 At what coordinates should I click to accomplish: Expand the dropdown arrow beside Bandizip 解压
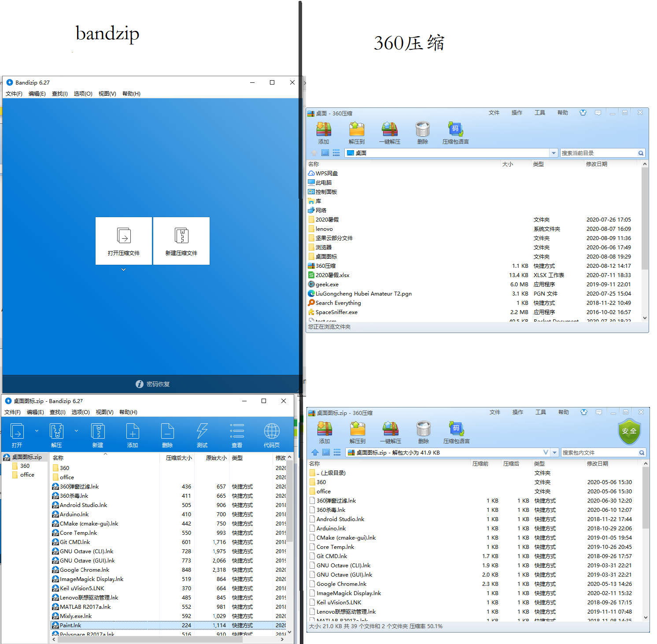tap(76, 431)
